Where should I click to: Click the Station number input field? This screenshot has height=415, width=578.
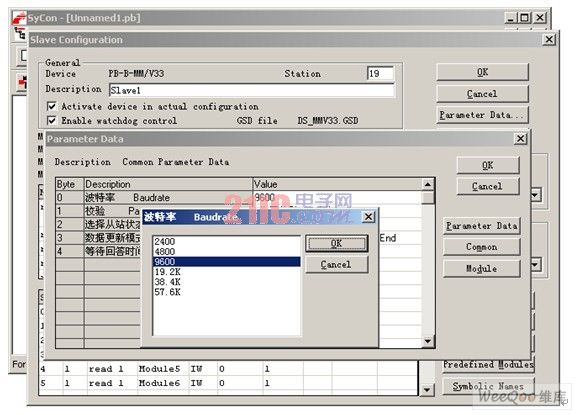coord(380,73)
